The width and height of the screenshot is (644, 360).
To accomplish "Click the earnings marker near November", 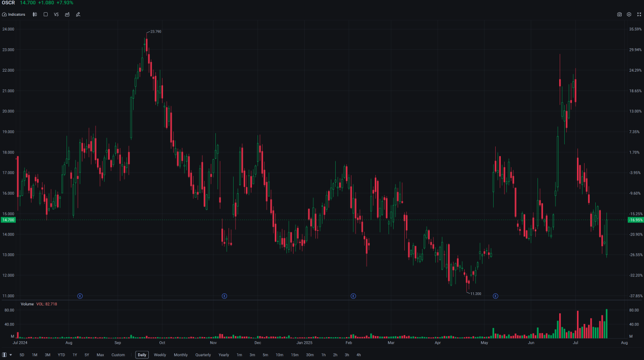I will tap(224, 296).
